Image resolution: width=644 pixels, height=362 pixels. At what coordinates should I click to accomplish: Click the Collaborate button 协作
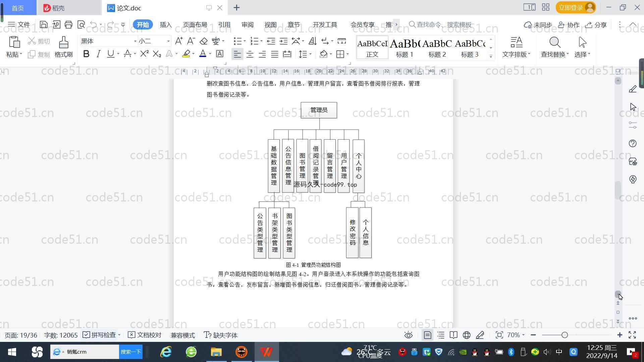click(569, 25)
